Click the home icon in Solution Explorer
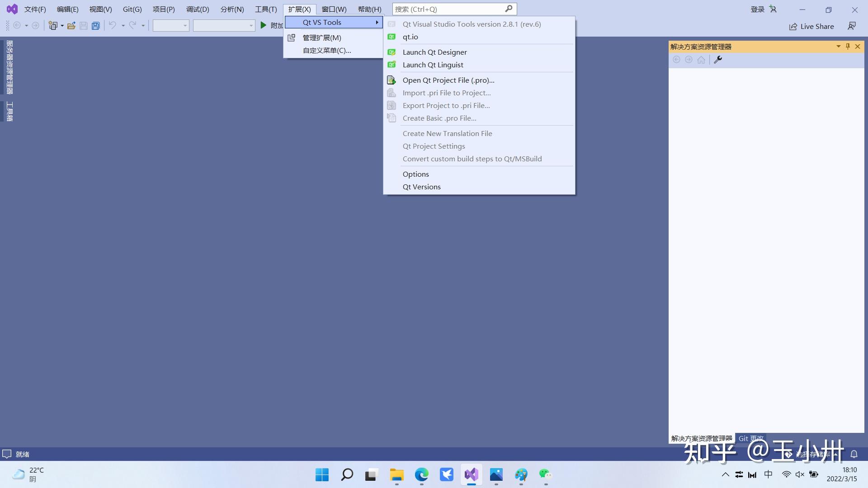Viewport: 868px width, 488px height. [701, 60]
